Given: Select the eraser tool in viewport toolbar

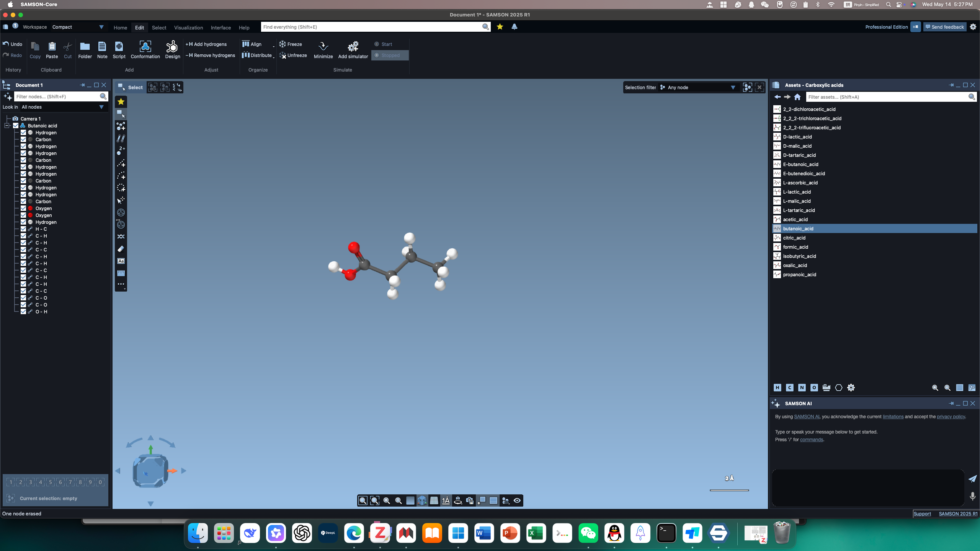Looking at the screenshot, I should point(121,249).
